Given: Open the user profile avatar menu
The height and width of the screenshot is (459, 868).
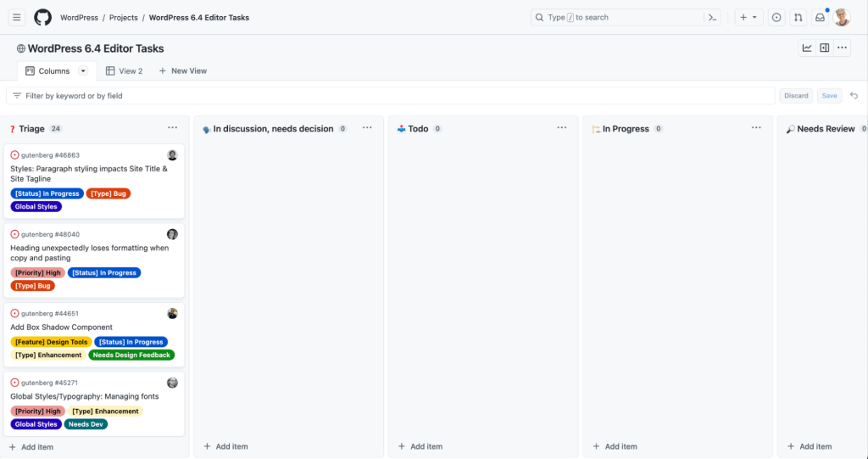Looking at the screenshot, I should 842,17.
